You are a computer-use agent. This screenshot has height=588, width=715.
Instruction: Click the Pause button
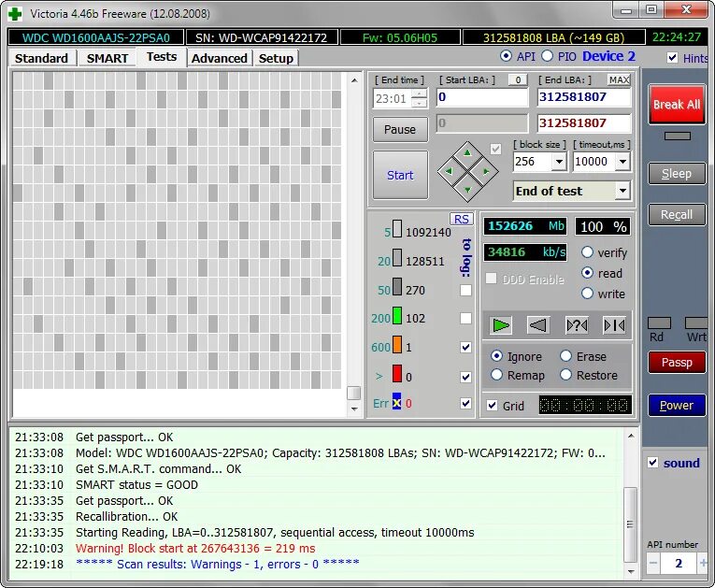400,130
